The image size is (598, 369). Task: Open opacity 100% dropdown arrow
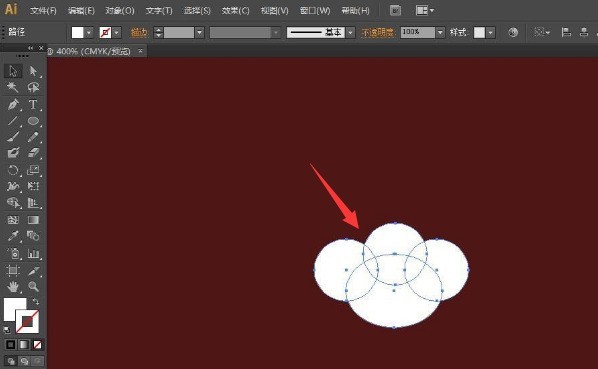click(440, 32)
